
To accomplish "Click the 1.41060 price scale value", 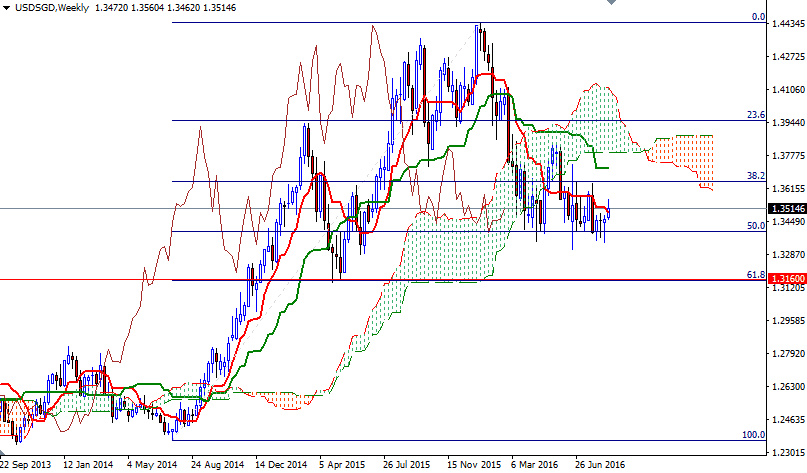I will (x=788, y=90).
